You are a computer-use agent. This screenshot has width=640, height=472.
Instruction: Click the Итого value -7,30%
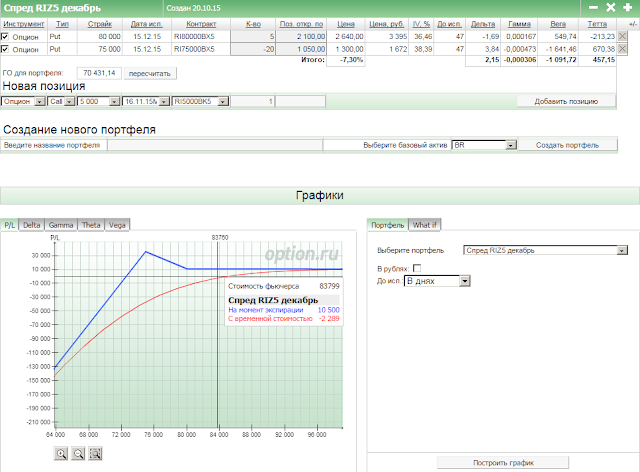[x=351, y=60]
